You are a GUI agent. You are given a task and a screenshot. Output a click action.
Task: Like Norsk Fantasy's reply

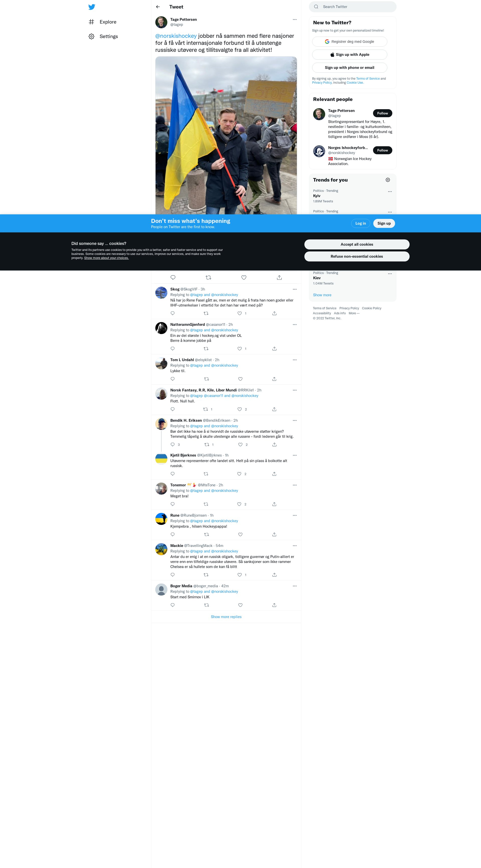(240, 409)
